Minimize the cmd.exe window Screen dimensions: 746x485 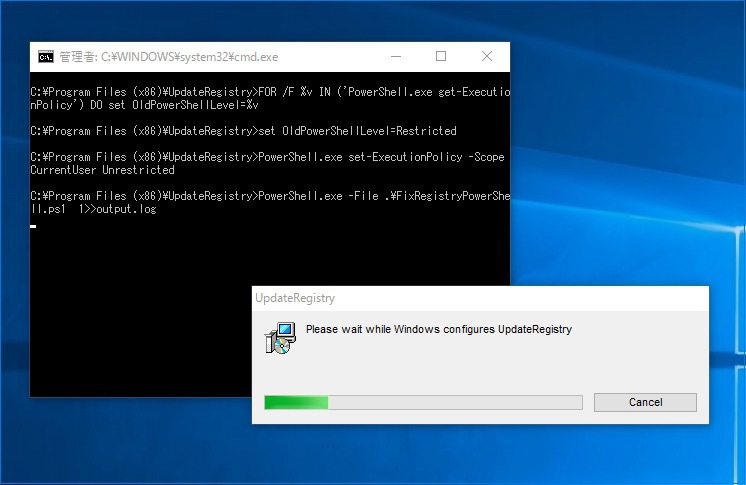click(x=396, y=57)
